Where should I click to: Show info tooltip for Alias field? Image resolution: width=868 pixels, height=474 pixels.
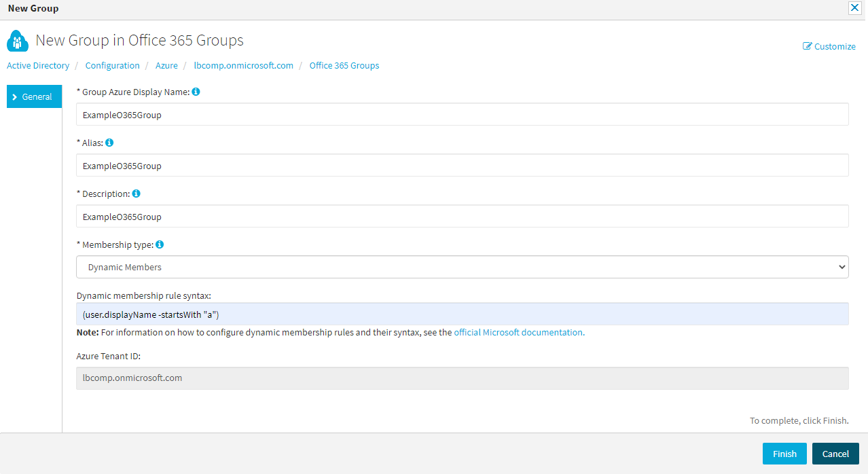[109, 143]
